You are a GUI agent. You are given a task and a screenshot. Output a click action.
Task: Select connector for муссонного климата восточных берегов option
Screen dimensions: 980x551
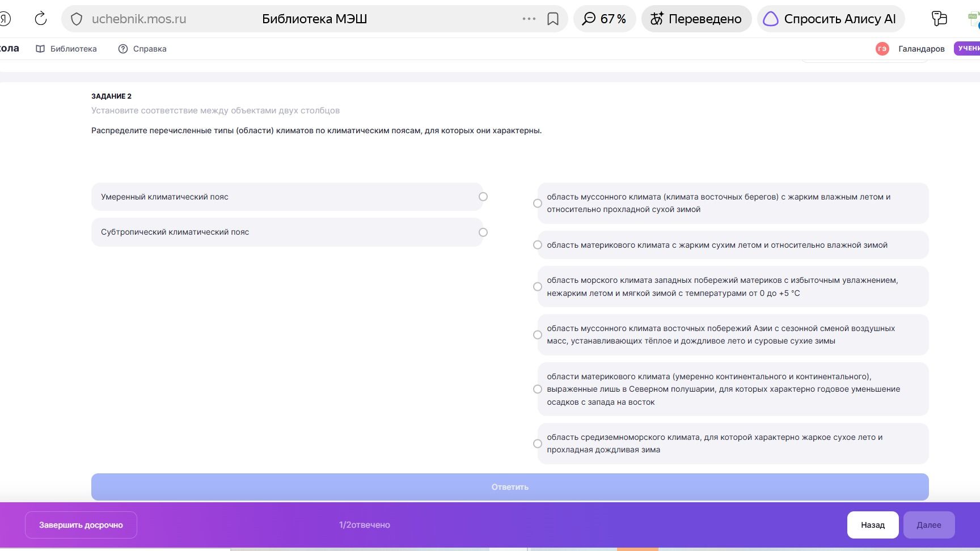click(538, 203)
